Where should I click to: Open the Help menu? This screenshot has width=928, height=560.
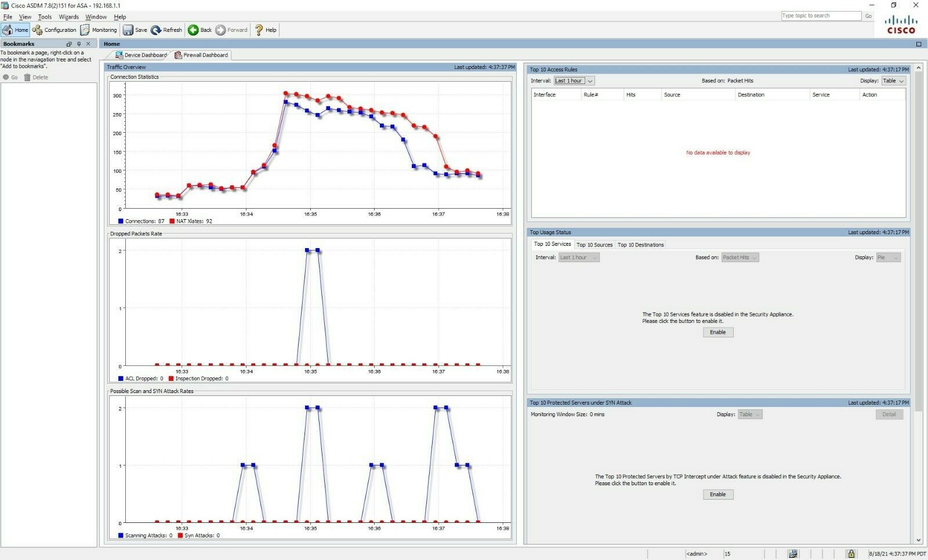[119, 17]
